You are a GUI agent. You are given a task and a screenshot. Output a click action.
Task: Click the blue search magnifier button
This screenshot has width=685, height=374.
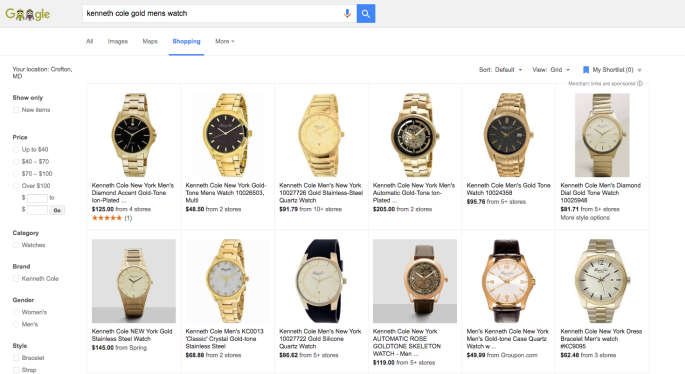pyautogui.click(x=366, y=14)
